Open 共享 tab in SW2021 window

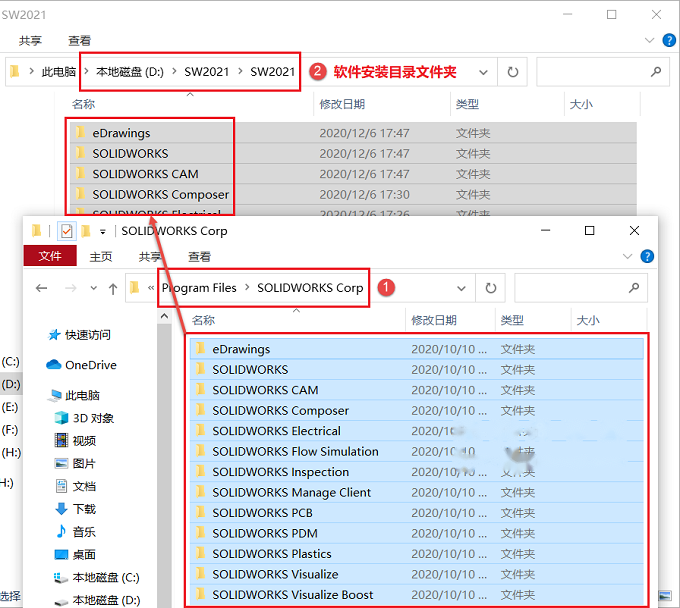(30, 41)
